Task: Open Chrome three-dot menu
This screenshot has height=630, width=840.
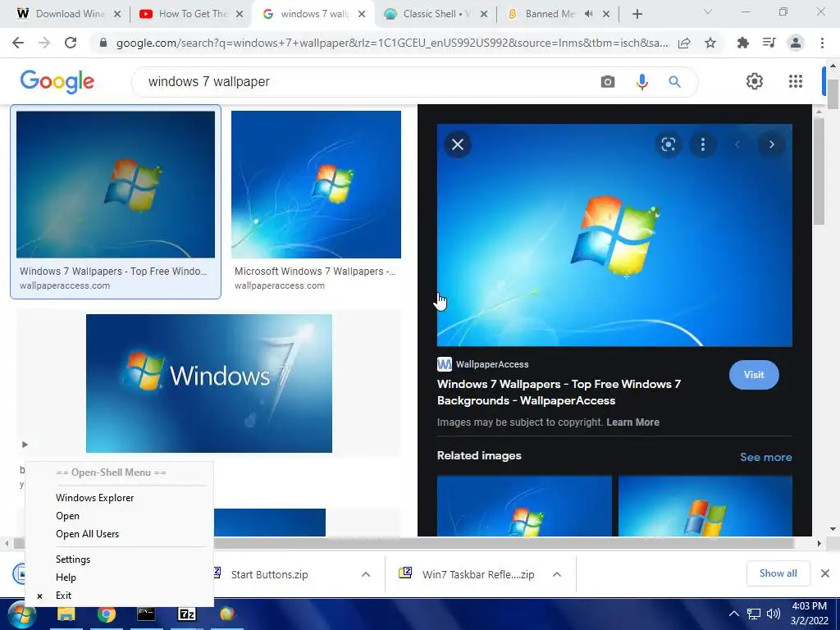Action: tap(822, 43)
